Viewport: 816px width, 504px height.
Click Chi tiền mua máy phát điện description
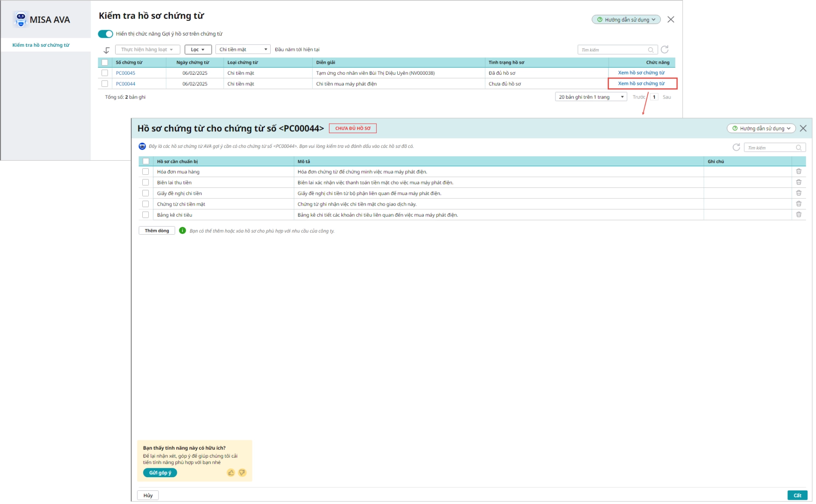coord(346,84)
